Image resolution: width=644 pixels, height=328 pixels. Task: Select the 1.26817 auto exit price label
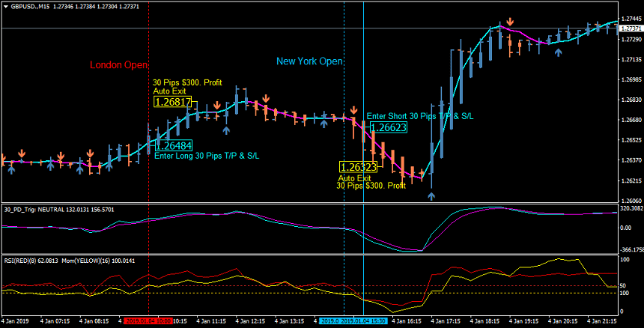[172, 102]
